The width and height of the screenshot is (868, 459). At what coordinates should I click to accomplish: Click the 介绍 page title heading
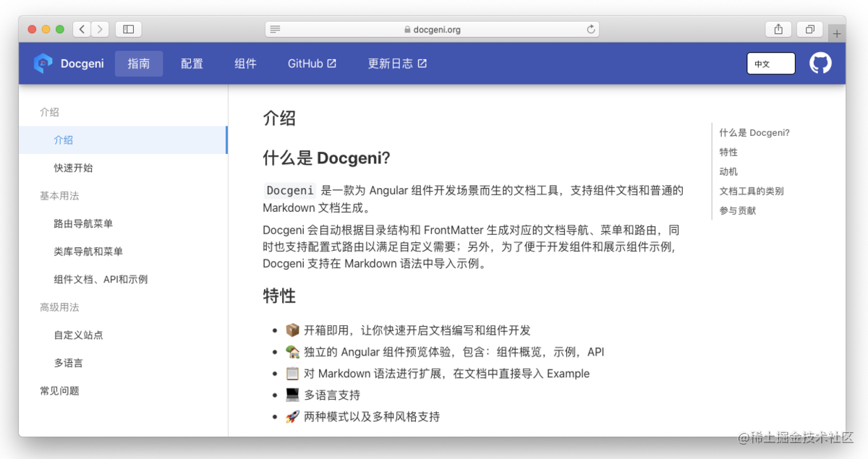tap(279, 119)
